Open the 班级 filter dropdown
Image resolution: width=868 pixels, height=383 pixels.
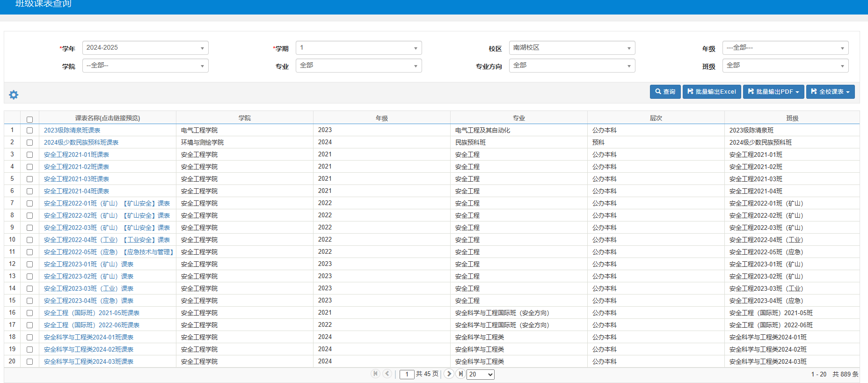point(786,66)
